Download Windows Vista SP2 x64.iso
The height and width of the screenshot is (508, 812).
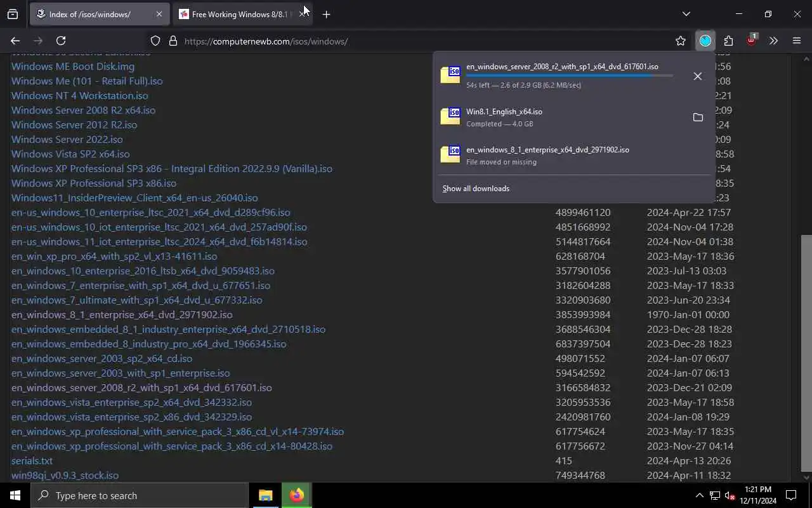point(70,154)
